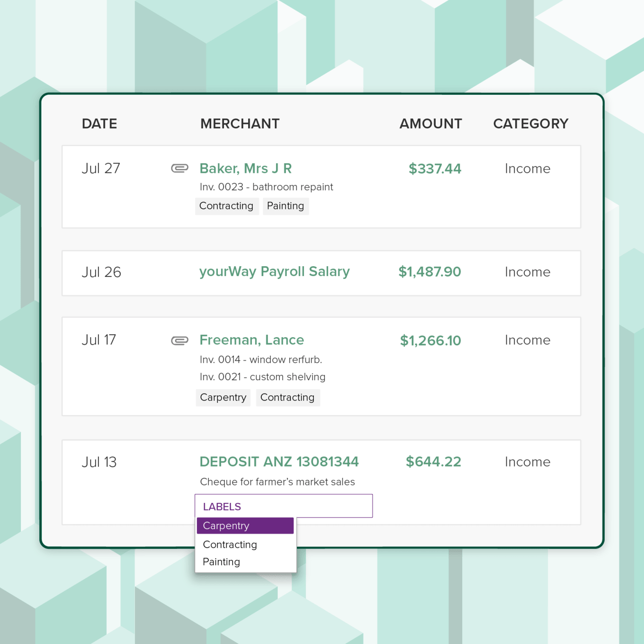Image resolution: width=644 pixels, height=644 pixels.
Task: Click the MERCHANT column header
Action: tap(240, 124)
